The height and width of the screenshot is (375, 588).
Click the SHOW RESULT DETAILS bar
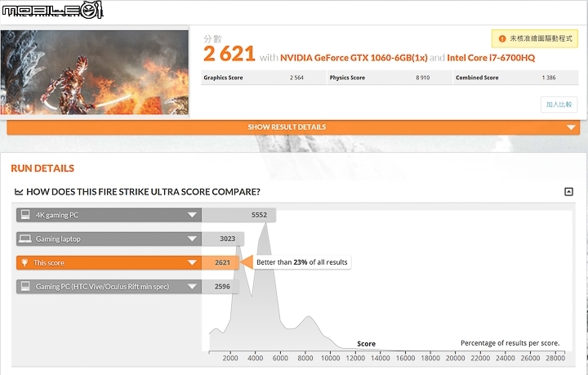293,127
